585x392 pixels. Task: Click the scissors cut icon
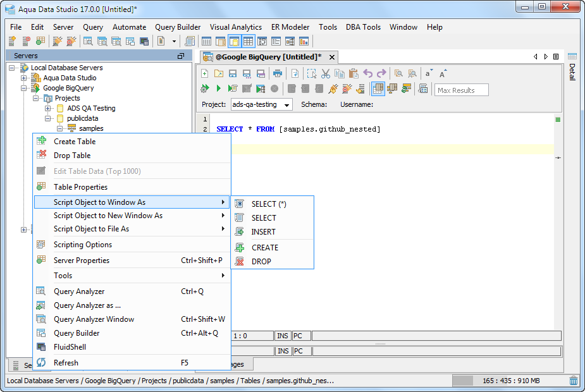[x=325, y=73]
